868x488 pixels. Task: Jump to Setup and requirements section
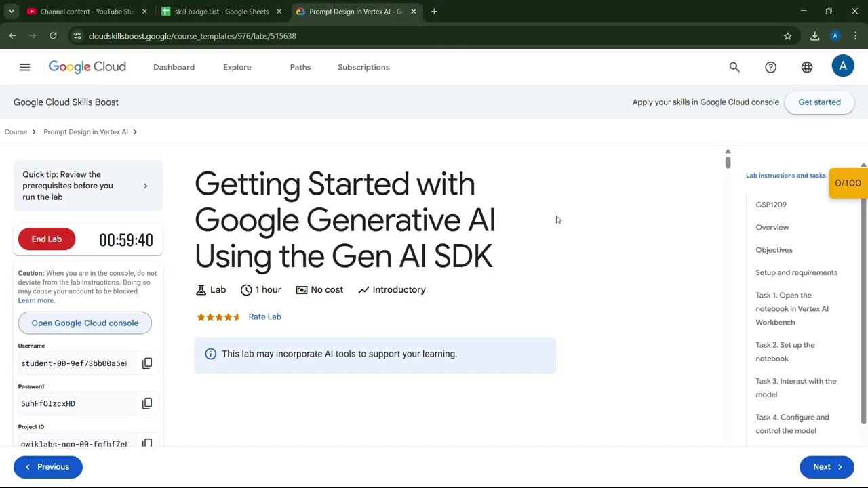click(796, 272)
